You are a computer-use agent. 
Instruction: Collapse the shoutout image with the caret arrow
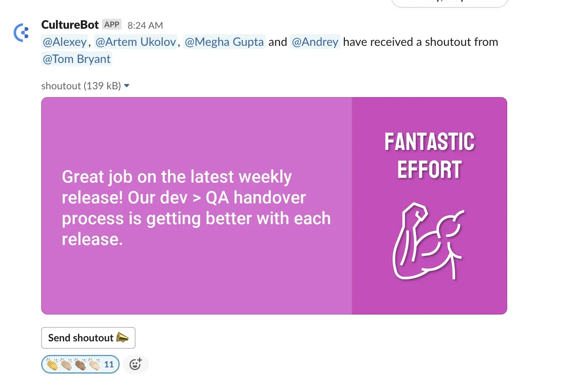pos(127,86)
